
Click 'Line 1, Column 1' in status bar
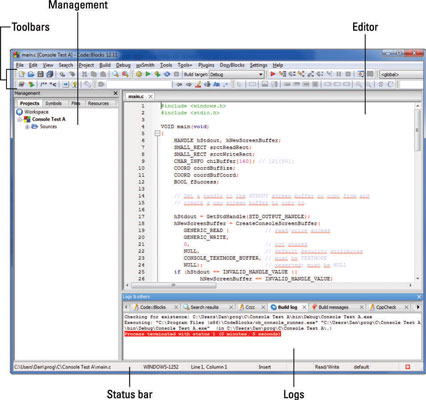pyautogui.click(x=209, y=367)
